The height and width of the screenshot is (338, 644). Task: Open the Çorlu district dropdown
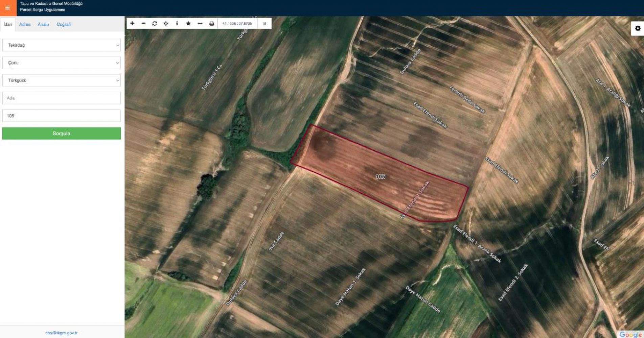click(61, 63)
